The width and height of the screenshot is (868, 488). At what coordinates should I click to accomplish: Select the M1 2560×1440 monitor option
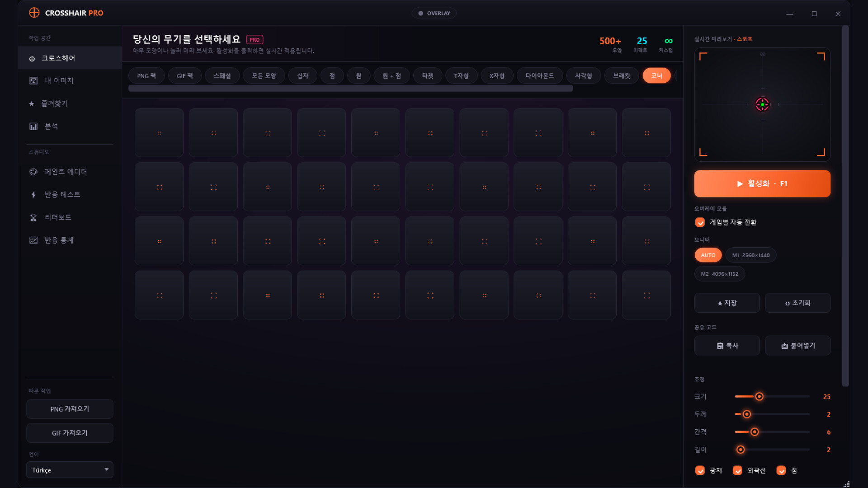(x=751, y=255)
